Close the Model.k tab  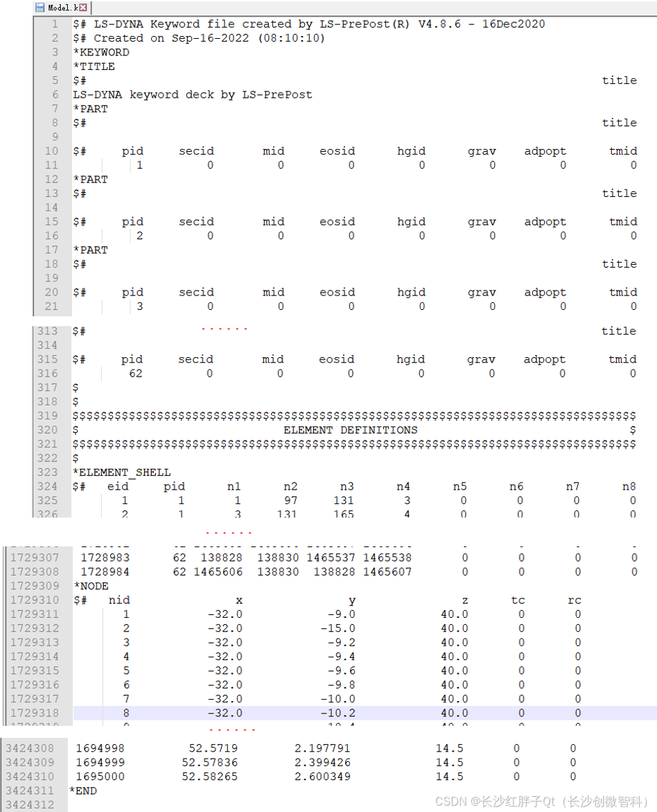pos(83,8)
